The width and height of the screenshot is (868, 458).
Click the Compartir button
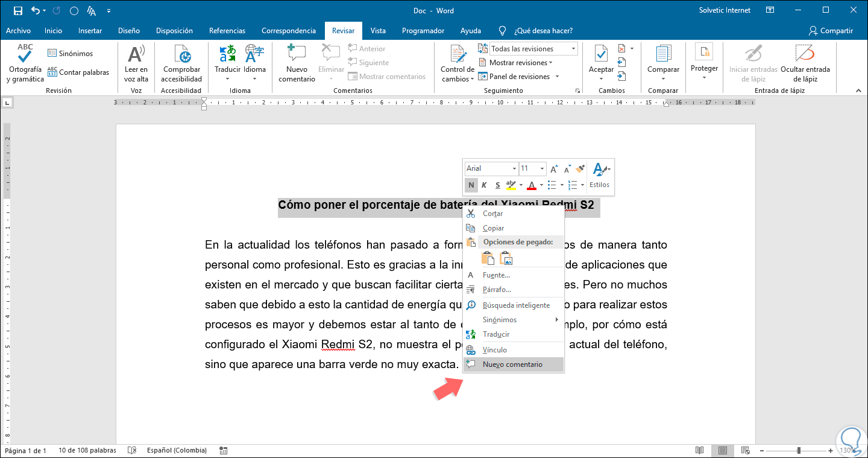pyautogui.click(x=831, y=31)
